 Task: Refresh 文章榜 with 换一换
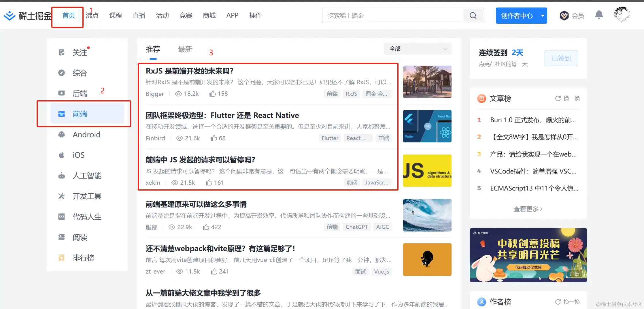click(x=567, y=99)
